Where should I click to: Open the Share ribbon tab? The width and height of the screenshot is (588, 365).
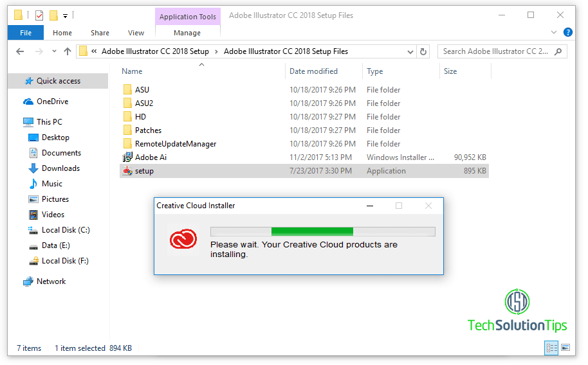click(100, 33)
